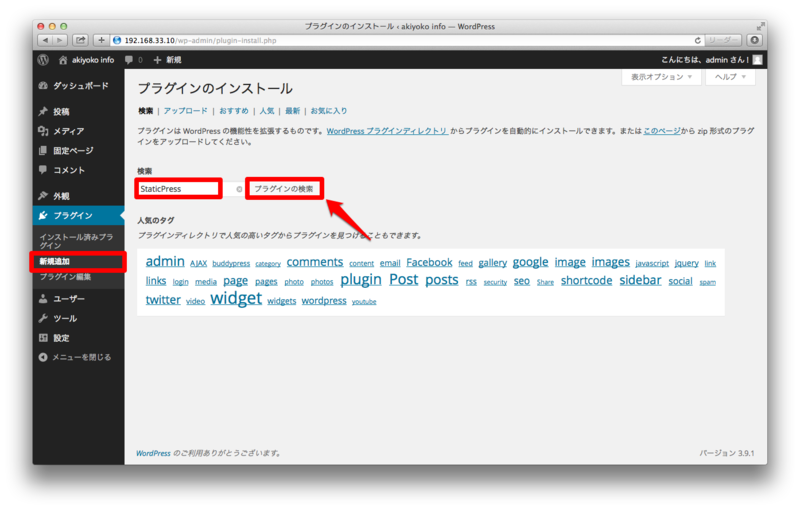Image resolution: width=800 pixels, height=510 pixels.
Task: Click the admin avatar thumbnail
Action: pos(758,60)
